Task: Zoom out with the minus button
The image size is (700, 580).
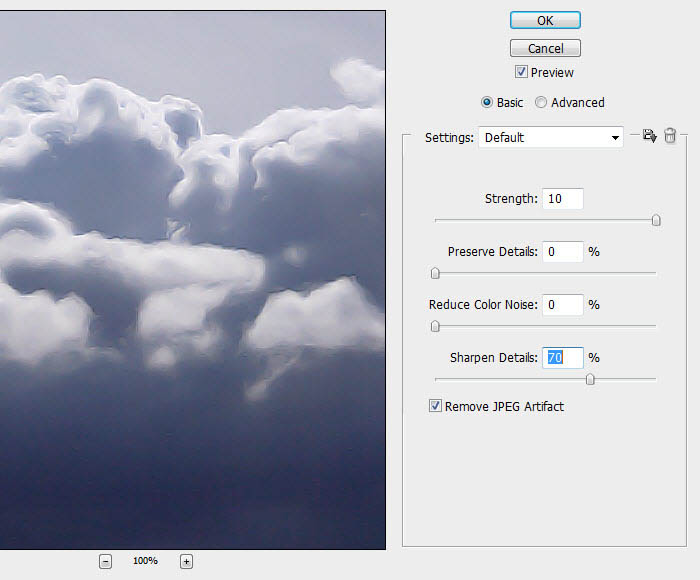Action: click(x=105, y=561)
